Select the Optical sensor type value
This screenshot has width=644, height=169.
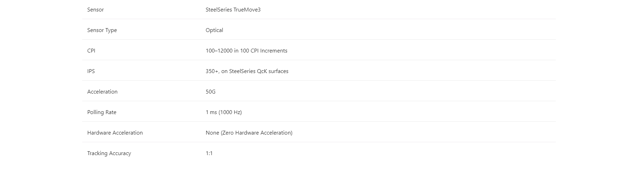coord(214,30)
